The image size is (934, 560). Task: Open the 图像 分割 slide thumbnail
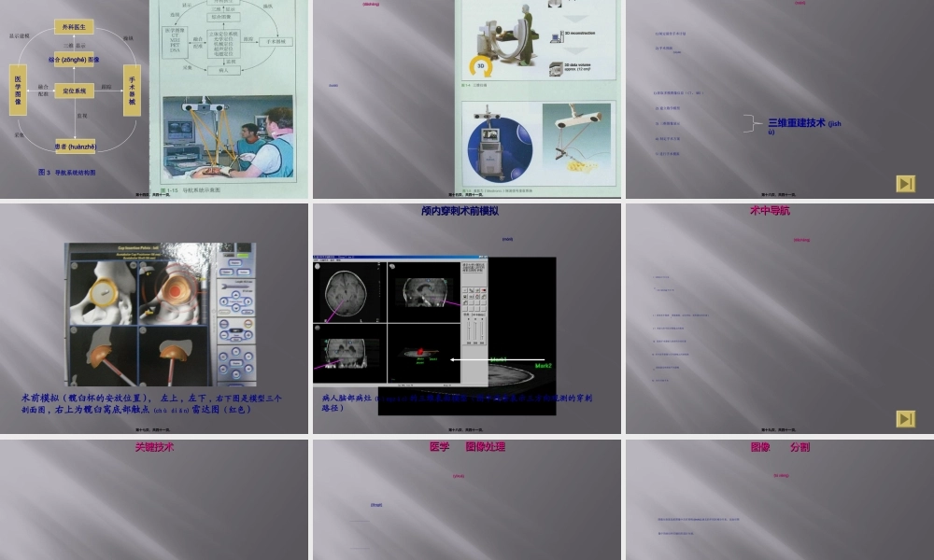click(x=779, y=499)
